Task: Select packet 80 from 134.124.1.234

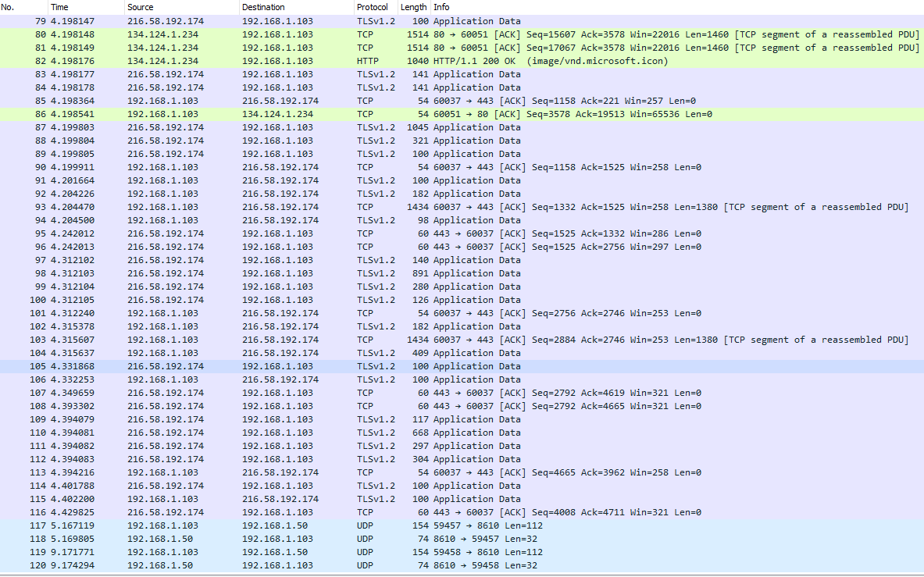Action: click(312, 34)
